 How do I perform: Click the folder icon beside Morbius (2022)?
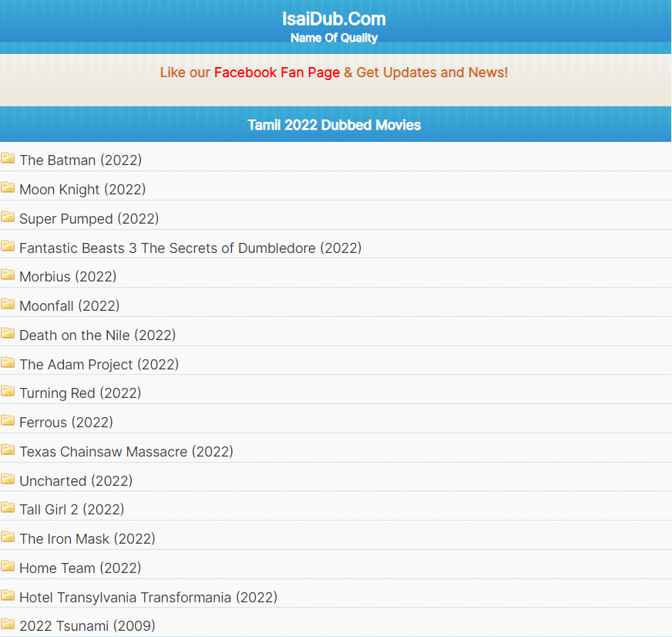pyautogui.click(x=8, y=275)
